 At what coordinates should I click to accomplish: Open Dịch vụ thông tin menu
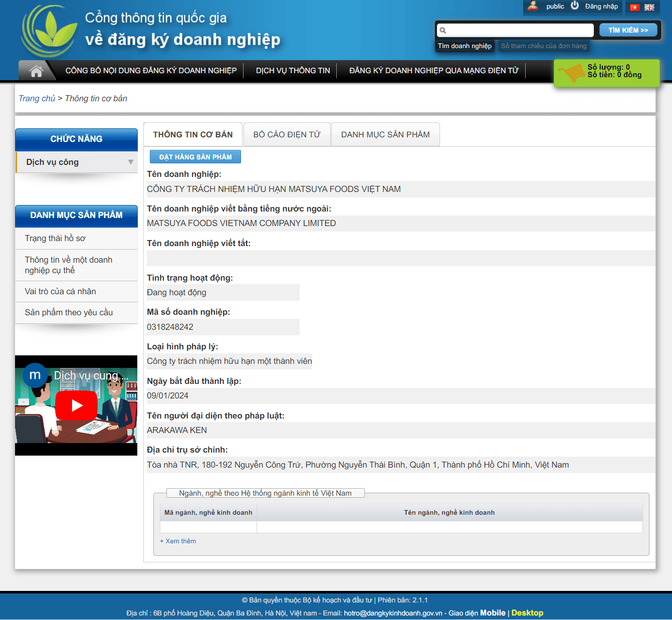point(293,71)
